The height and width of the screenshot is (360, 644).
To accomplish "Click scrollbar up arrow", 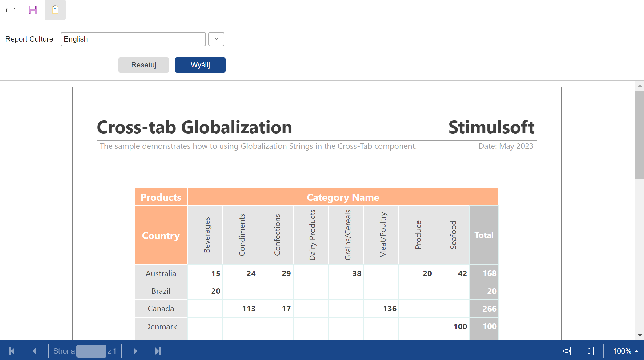I will tap(640, 86).
